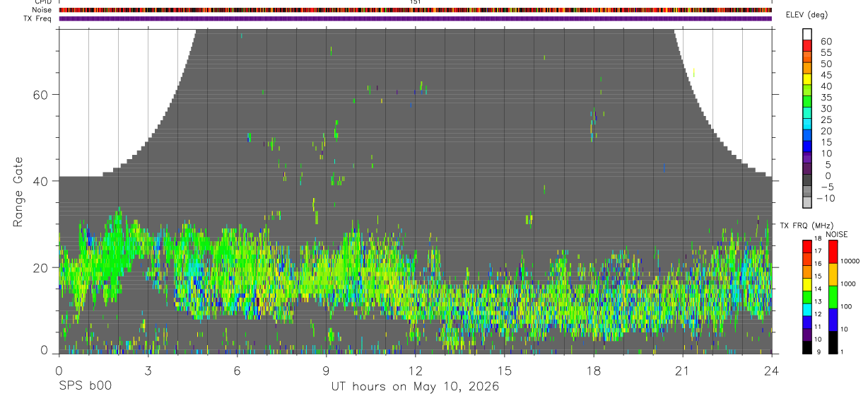Click the x-axis tick label '6'

tap(237, 370)
